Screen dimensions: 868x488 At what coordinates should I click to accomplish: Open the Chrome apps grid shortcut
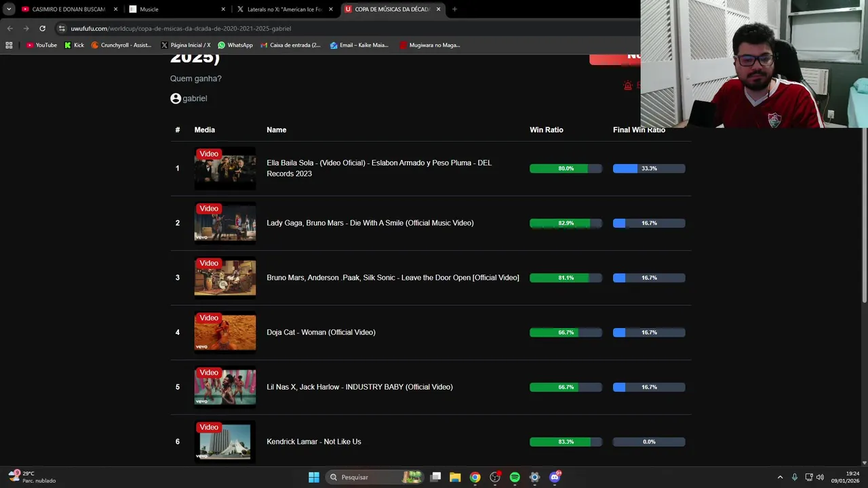pos(9,45)
